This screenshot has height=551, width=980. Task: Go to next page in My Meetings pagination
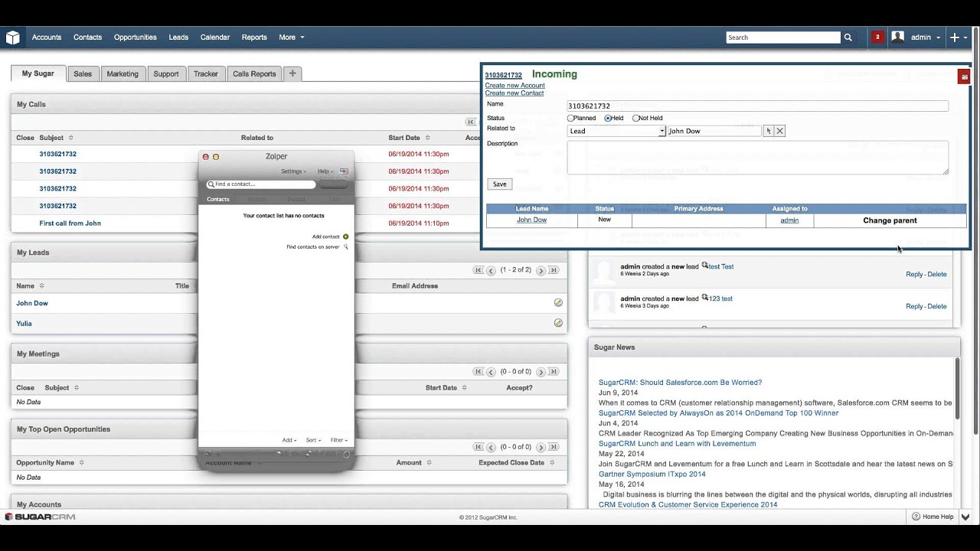[541, 372]
